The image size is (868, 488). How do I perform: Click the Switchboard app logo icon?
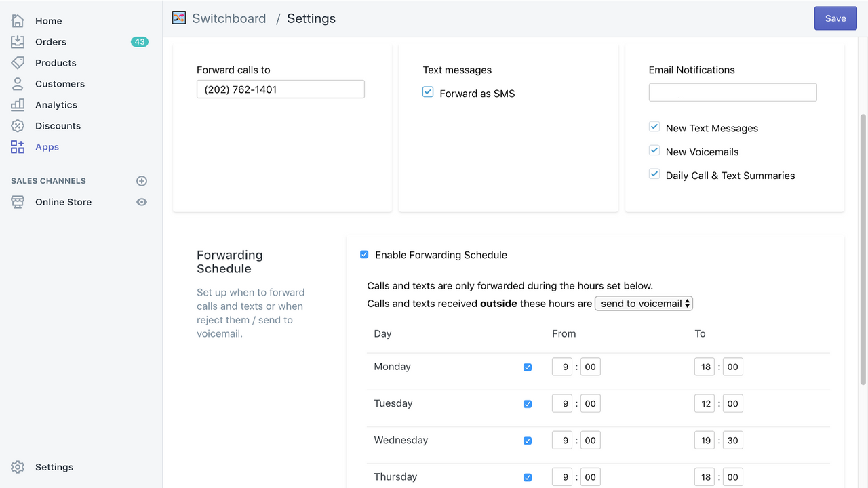pyautogui.click(x=179, y=18)
